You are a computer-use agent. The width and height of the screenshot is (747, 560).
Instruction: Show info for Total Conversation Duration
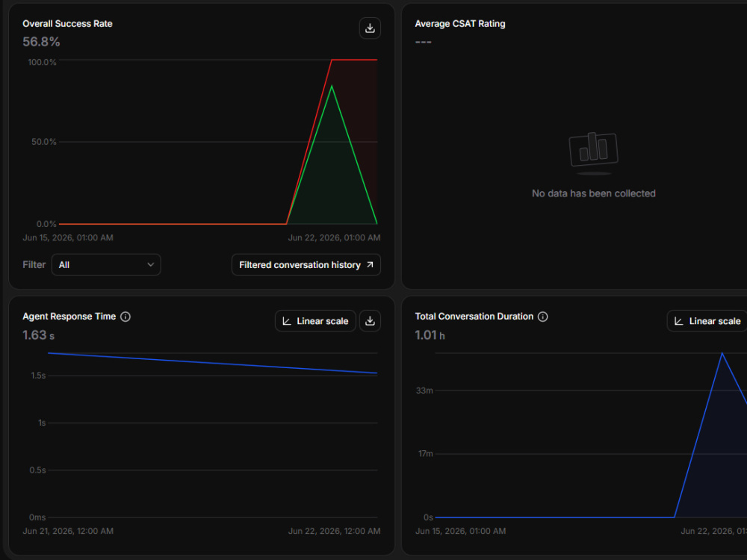tap(542, 317)
